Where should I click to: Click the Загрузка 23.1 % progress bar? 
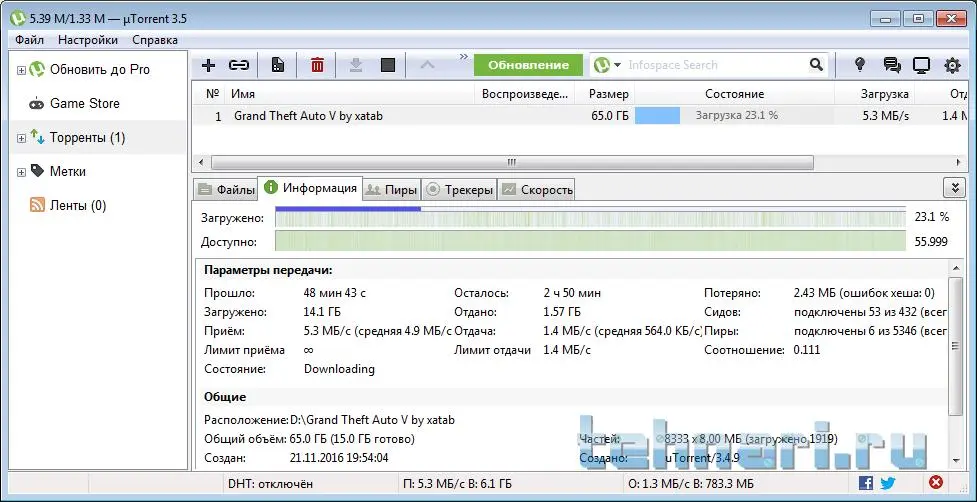(x=734, y=116)
